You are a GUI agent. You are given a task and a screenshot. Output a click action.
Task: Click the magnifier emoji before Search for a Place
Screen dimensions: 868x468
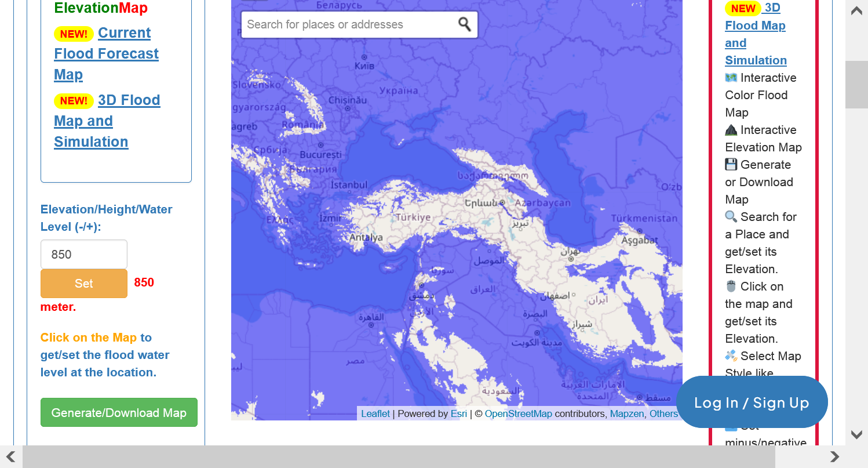731,217
